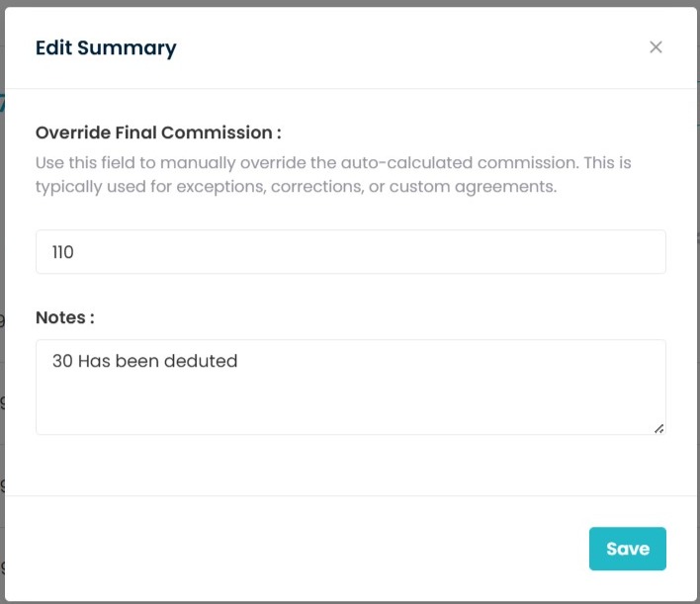
Task: Click the 'Notes :' label
Action: click(64, 317)
